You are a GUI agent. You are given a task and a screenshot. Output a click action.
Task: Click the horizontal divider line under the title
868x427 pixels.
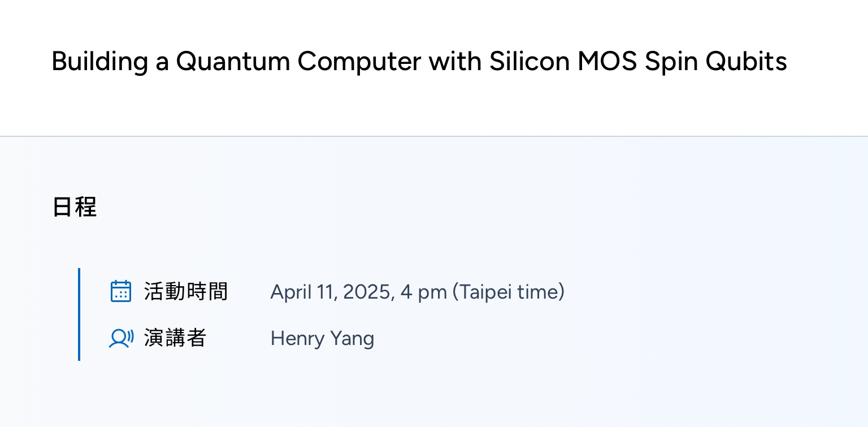[x=434, y=136]
